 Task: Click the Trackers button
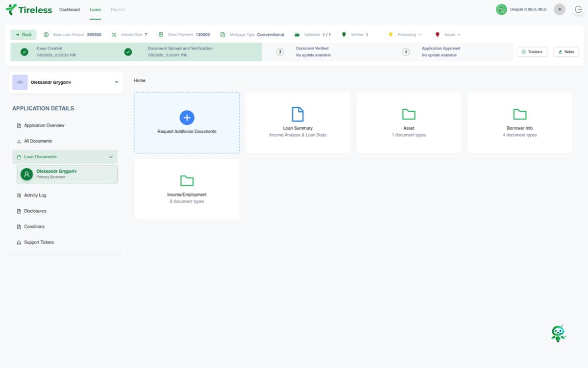pos(532,51)
